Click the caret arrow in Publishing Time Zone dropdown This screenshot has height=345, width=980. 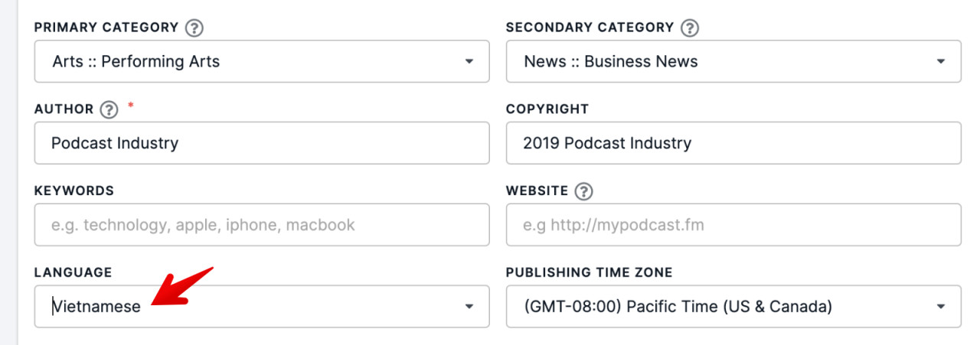(x=941, y=307)
